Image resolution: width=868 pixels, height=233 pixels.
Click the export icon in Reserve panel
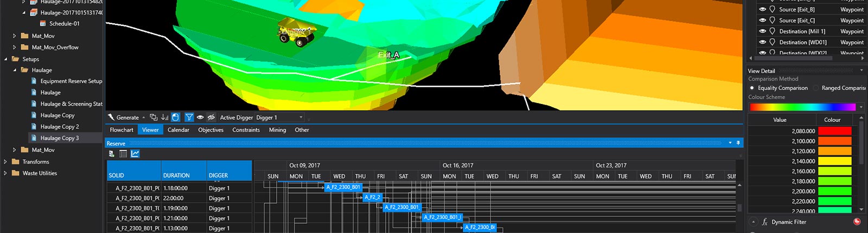click(x=112, y=154)
